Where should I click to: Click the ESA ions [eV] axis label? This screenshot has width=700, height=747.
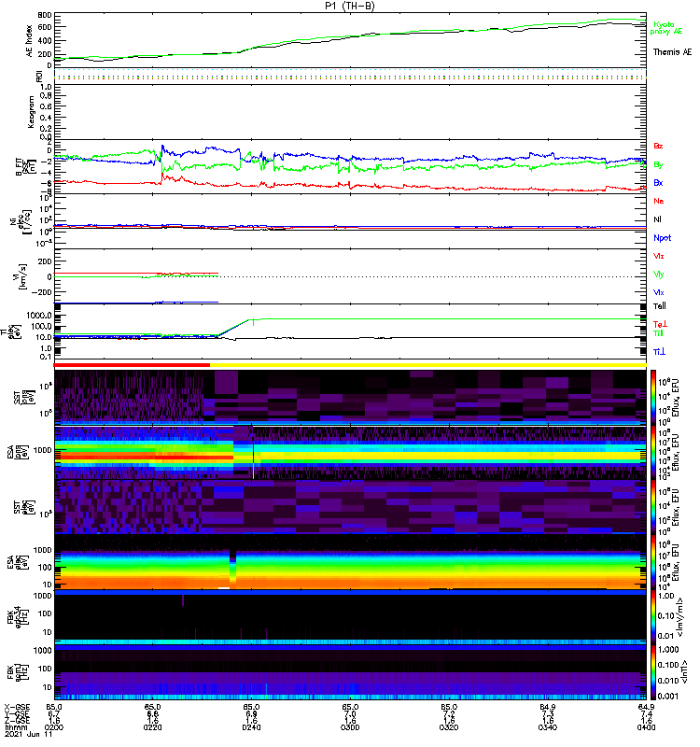pyautogui.click(x=19, y=452)
